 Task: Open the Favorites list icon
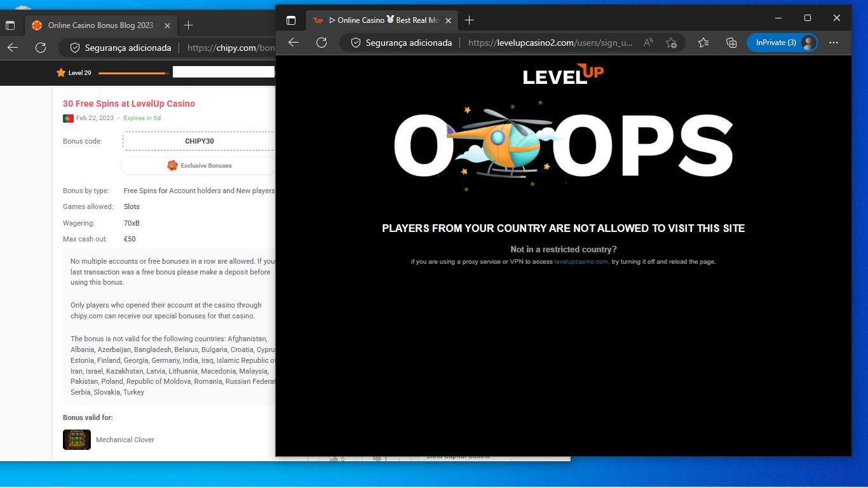pyautogui.click(x=703, y=43)
